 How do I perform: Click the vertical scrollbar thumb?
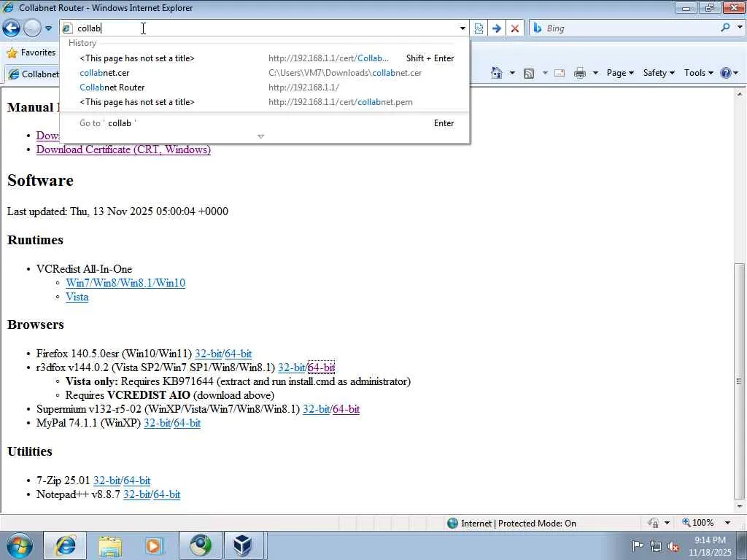[739, 381]
